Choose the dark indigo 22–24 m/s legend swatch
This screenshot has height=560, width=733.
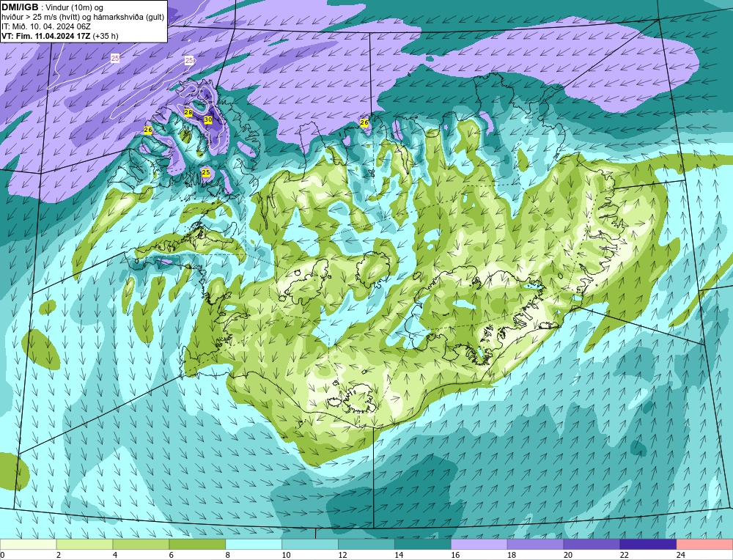648,544
